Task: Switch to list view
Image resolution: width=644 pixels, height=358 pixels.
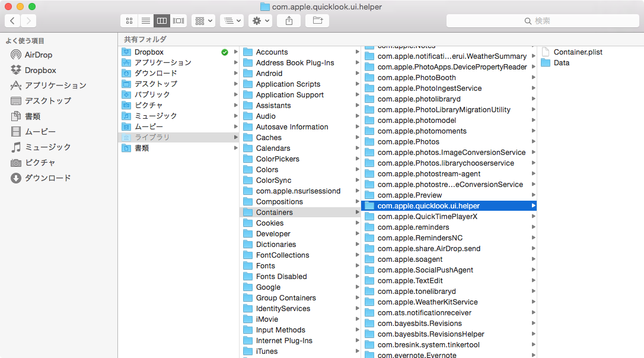Action: click(x=145, y=21)
